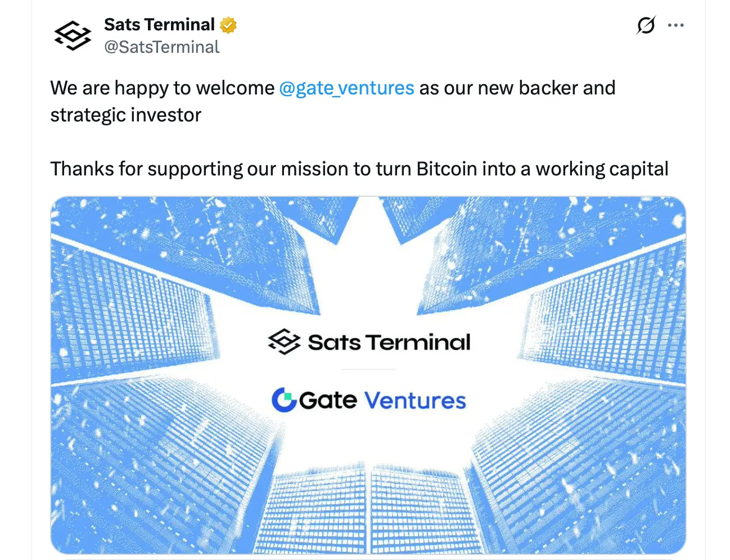This screenshot has width=730, height=560.
Task: Click the @SatsTerminal handle
Action: pyautogui.click(x=162, y=47)
